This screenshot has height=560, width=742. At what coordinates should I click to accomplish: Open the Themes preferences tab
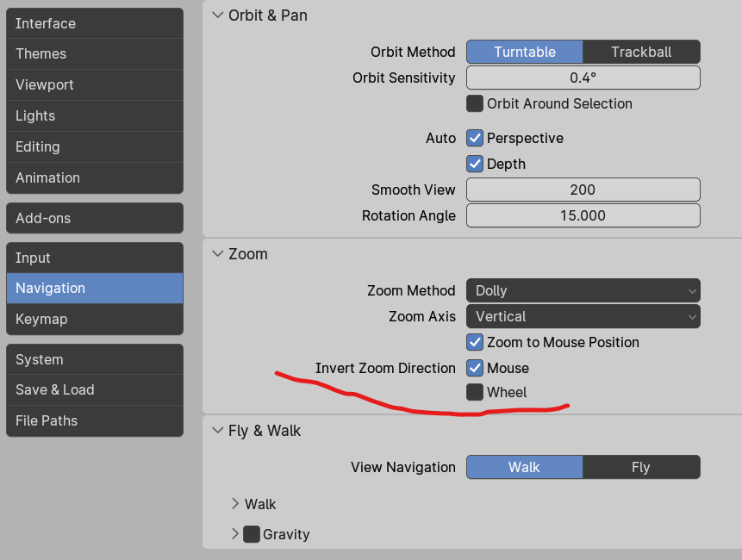(94, 53)
